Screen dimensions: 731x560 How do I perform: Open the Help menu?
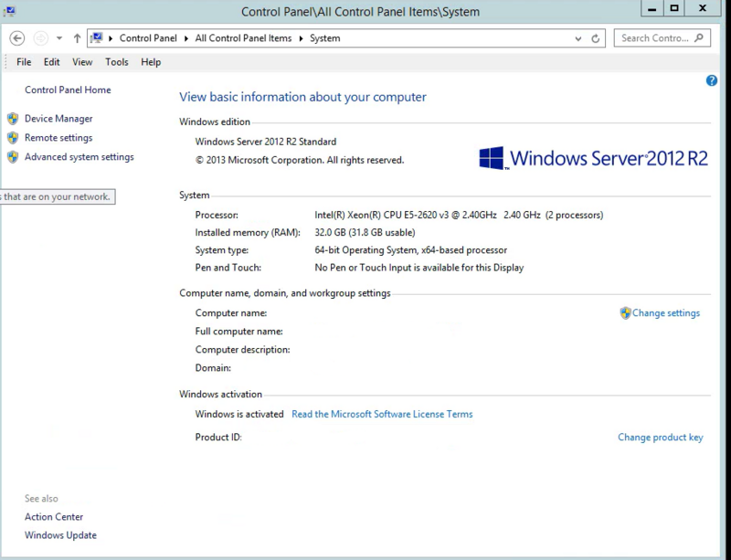click(x=151, y=62)
